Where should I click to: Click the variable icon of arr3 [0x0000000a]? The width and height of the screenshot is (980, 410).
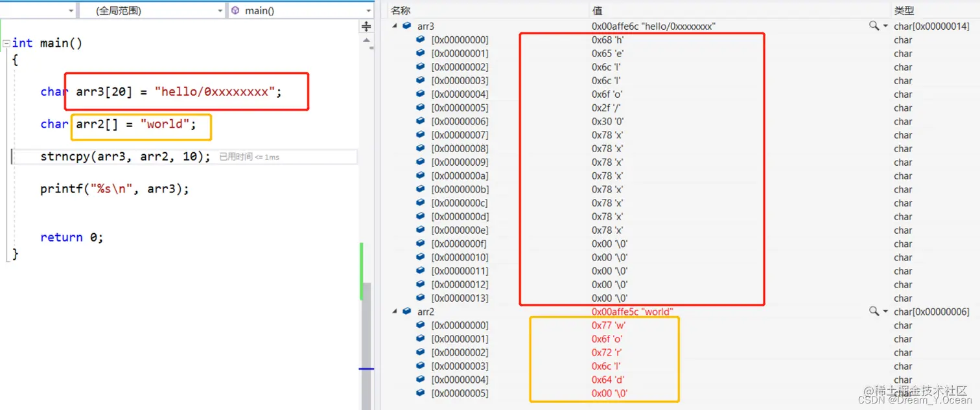(421, 176)
